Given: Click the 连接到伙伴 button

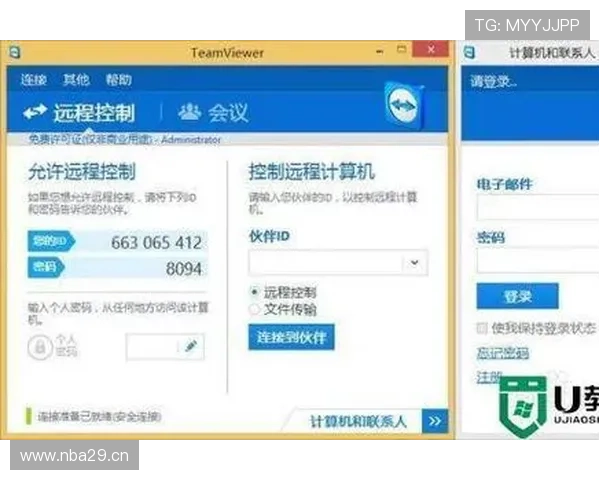Looking at the screenshot, I should pos(291,337).
